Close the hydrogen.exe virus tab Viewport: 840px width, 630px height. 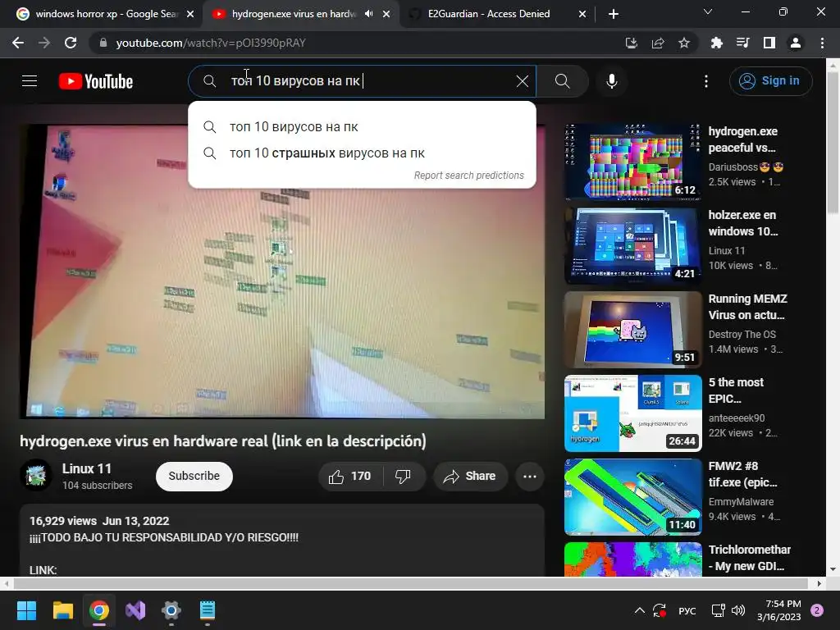pos(386,14)
